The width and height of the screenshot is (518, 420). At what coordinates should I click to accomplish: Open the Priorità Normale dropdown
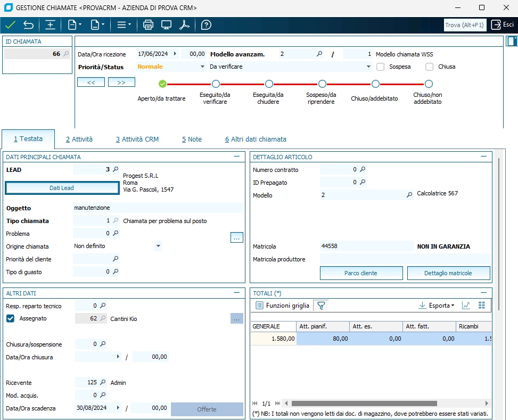[x=202, y=67]
